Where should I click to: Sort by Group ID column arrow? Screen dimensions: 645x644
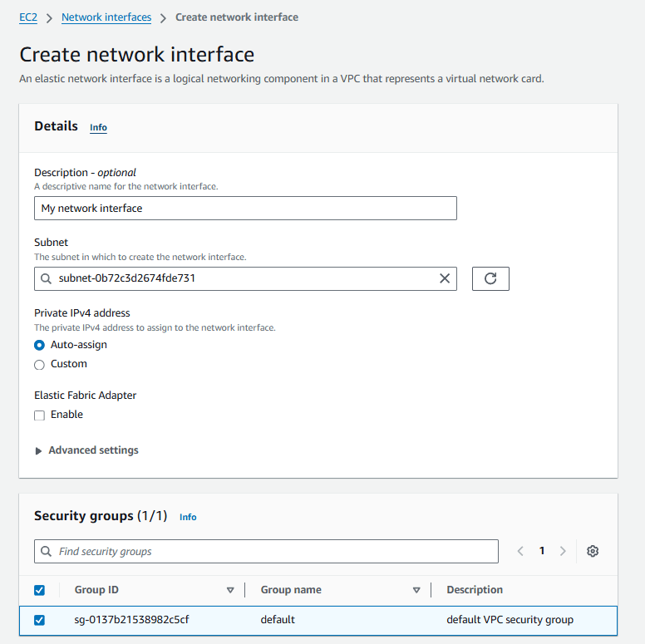pyautogui.click(x=230, y=590)
